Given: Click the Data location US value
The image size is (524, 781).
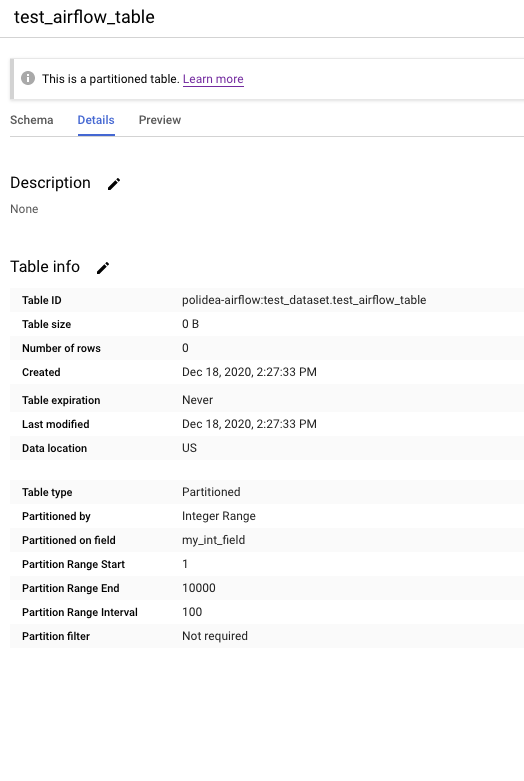Looking at the screenshot, I should click(189, 448).
